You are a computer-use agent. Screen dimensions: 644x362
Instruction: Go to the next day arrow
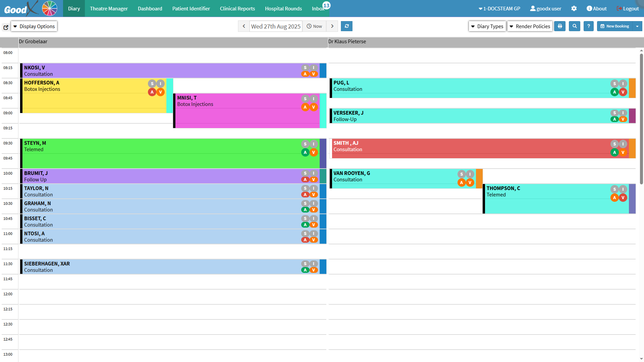click(x=332, y=26)
